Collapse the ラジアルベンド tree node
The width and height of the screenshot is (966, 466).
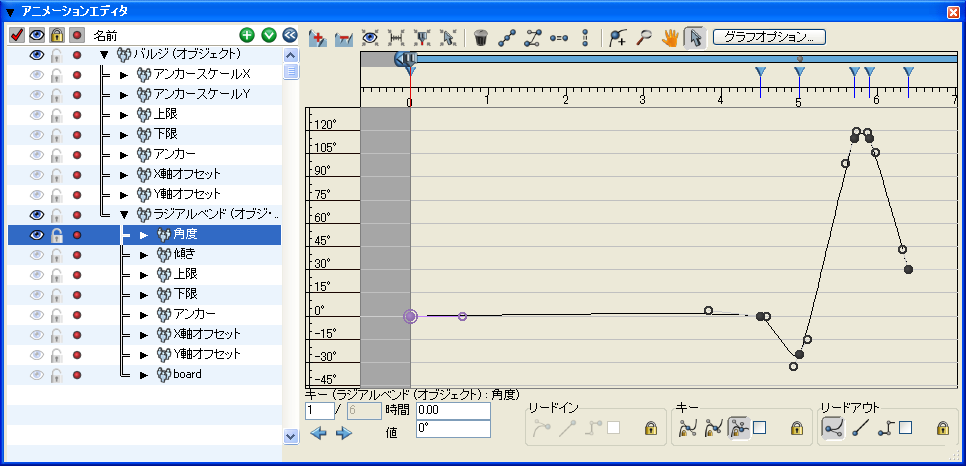[124, 215]
